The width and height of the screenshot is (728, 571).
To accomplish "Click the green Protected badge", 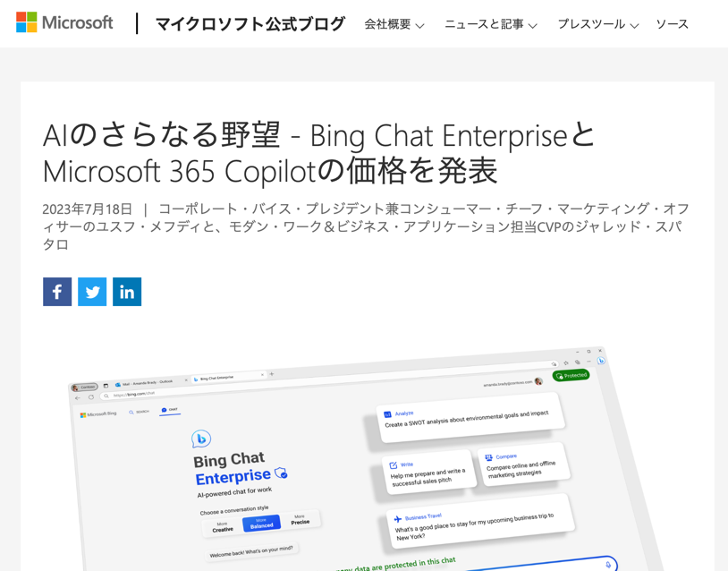I will click(x=571, y=373).
